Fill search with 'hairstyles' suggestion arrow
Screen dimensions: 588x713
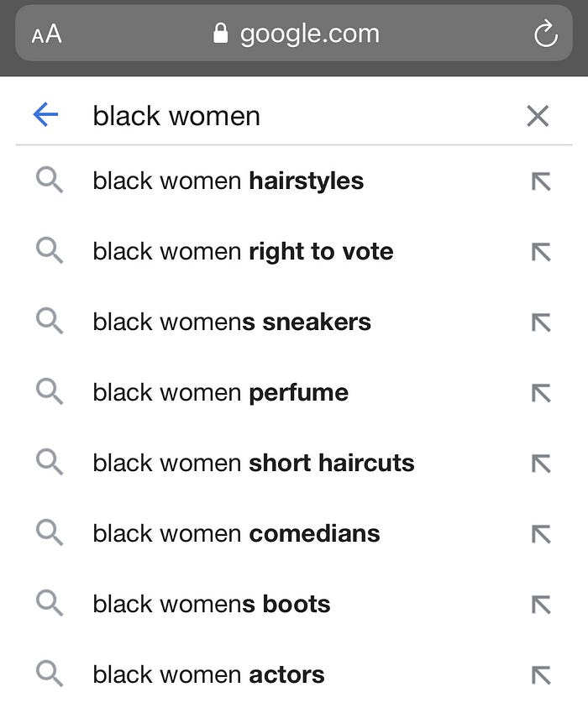(x=541, y=181)
